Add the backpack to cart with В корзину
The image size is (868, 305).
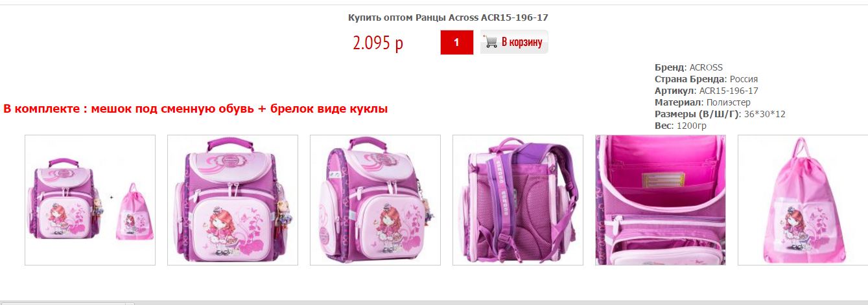tap(514, 42)
